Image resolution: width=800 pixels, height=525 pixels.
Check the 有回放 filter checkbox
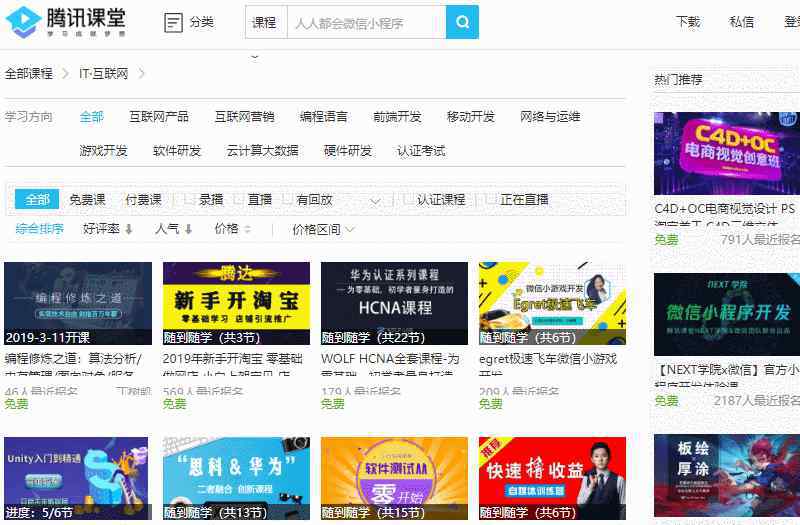(x=287, y=199)
